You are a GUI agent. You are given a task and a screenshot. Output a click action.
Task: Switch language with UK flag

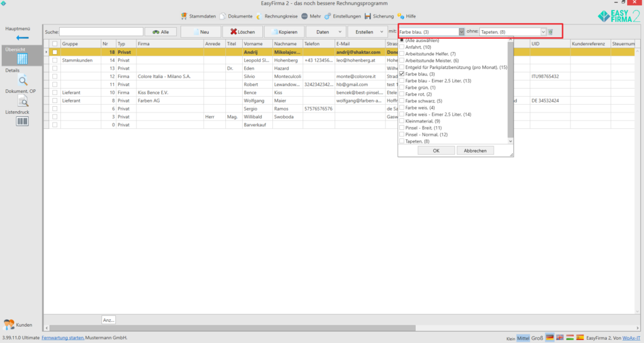click(x=560, y=338)
